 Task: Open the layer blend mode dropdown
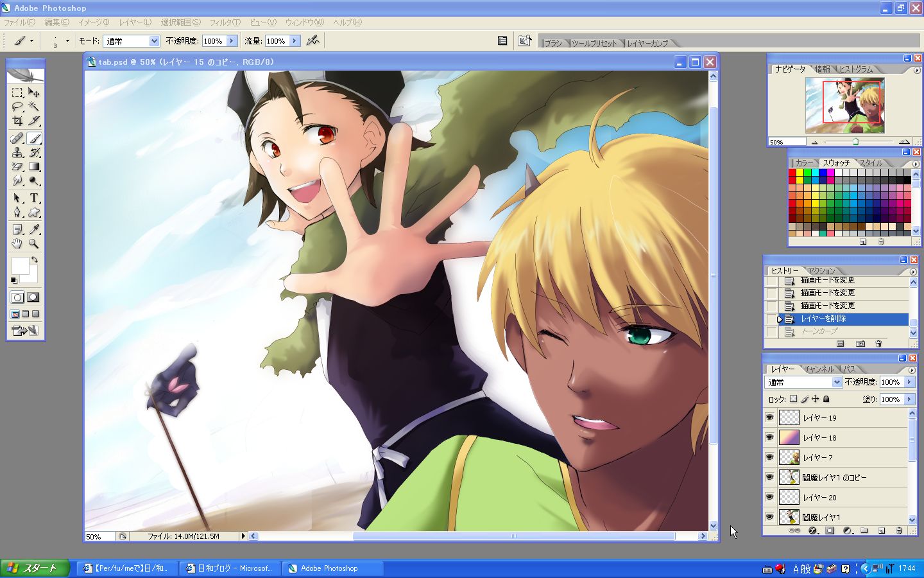click(803, 382)
